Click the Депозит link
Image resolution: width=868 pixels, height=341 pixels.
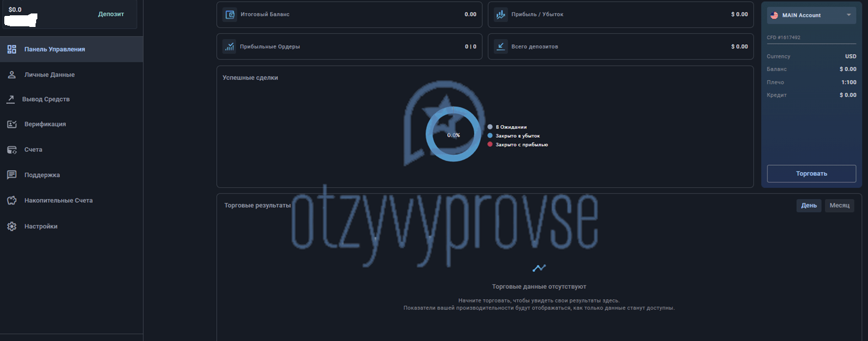111,14
